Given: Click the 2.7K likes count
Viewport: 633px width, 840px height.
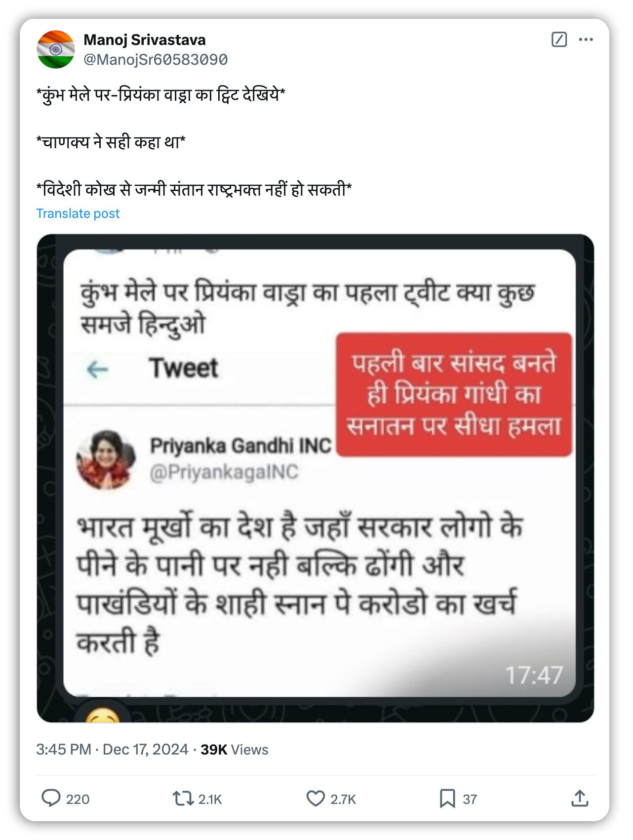Looking at the screenshot, I should [343, 799].
